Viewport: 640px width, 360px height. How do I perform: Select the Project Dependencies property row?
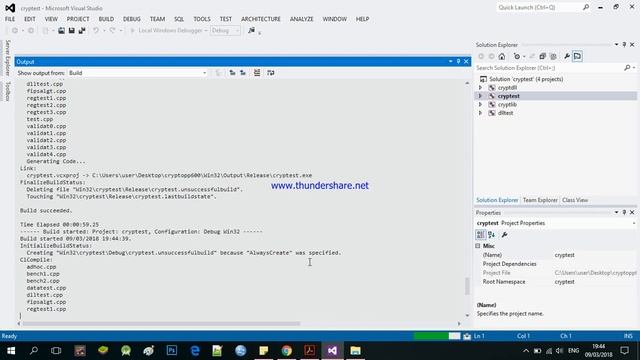(x=556, y=264)
